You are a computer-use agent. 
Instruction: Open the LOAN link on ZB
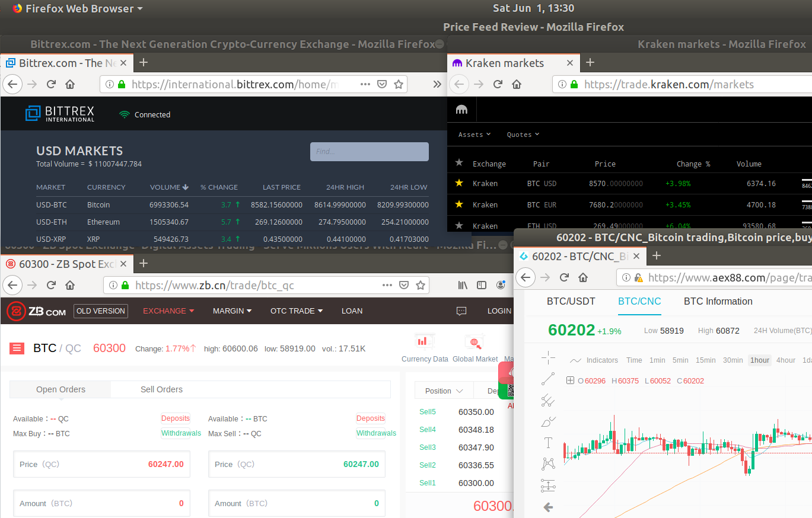[352, 311]
